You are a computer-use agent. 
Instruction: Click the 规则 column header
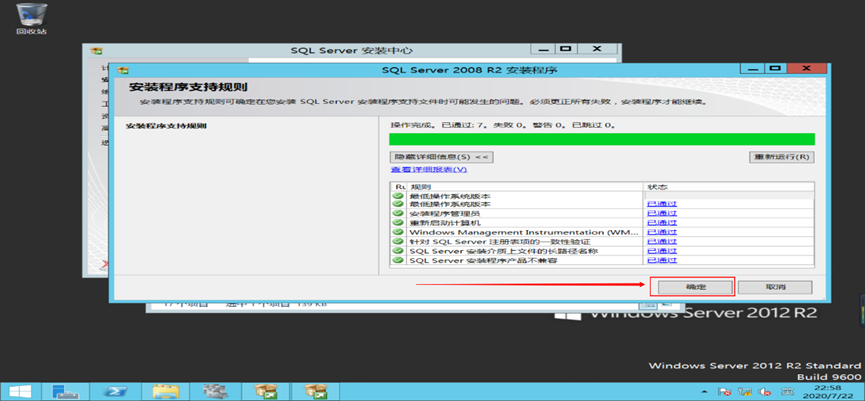525,187
